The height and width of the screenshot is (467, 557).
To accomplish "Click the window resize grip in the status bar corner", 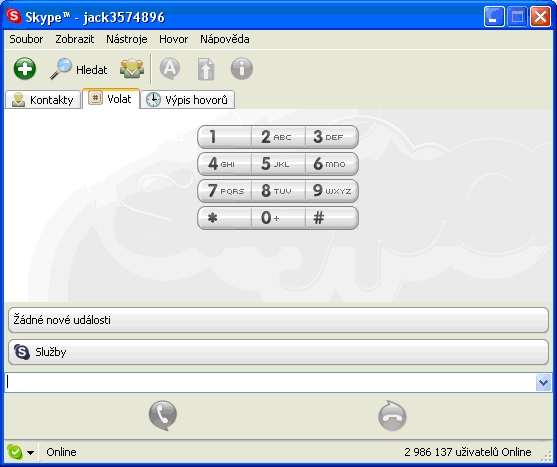I will [x=545, y=457].
